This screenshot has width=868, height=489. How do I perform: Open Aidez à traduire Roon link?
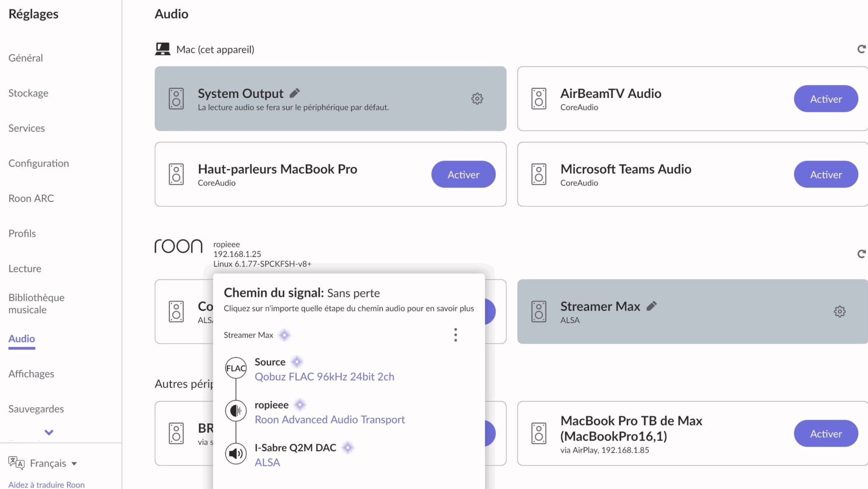tap(47, 485)
